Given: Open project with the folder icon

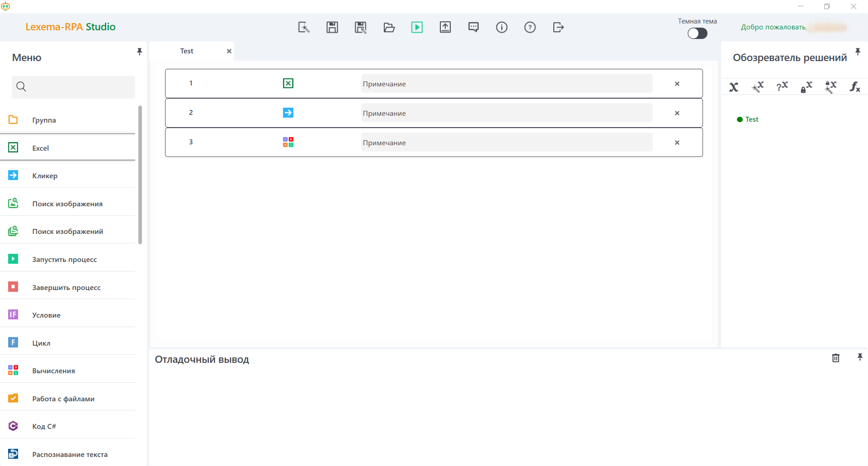Looking at the screenshot, I should (x=389, y=27).
